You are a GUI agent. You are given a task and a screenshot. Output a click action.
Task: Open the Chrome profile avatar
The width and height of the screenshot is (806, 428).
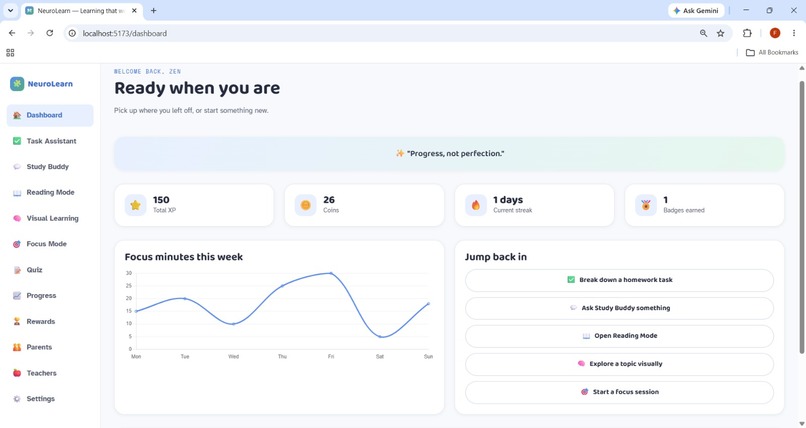coord(775,33)
